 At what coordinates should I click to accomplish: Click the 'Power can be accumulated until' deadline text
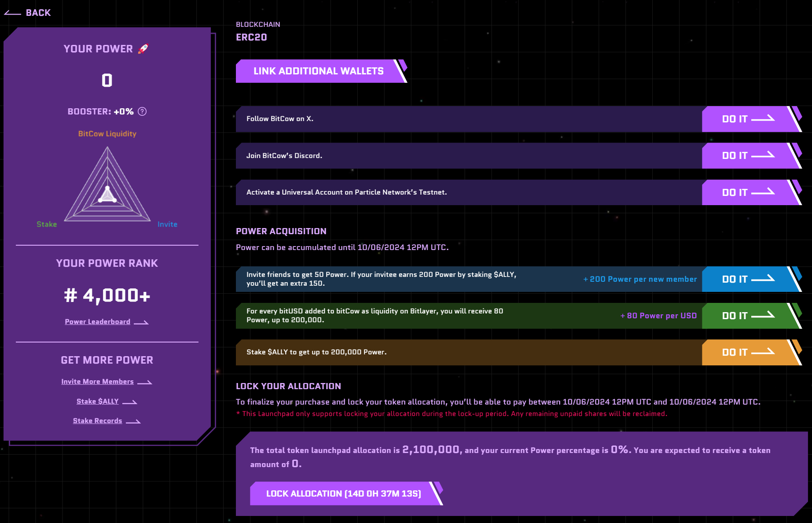pyautogui.click(x=342, y=247)
